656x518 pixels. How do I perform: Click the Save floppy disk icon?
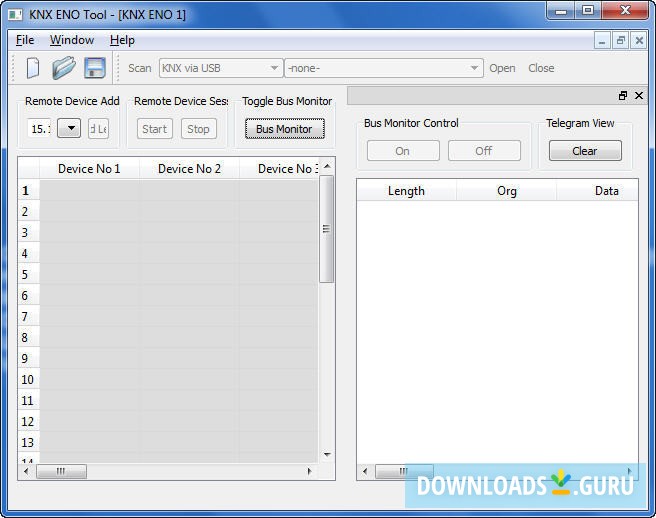coord(95,68)
